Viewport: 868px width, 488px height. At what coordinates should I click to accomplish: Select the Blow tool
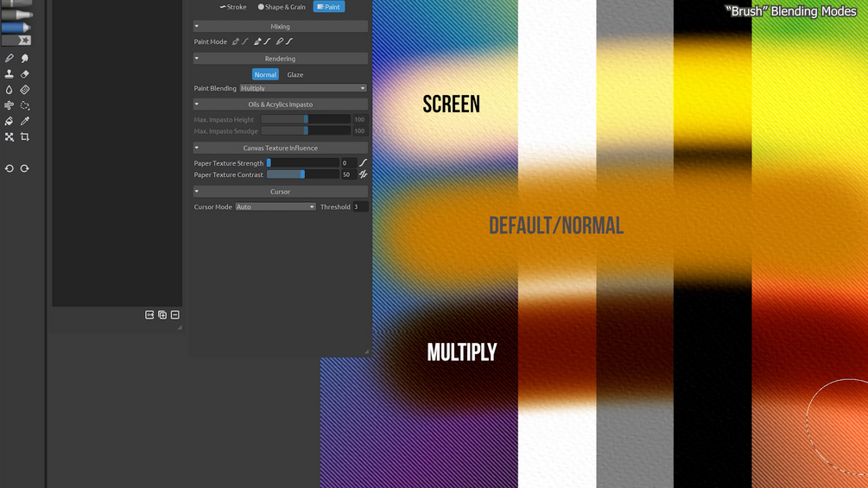(x=9, y=105)
